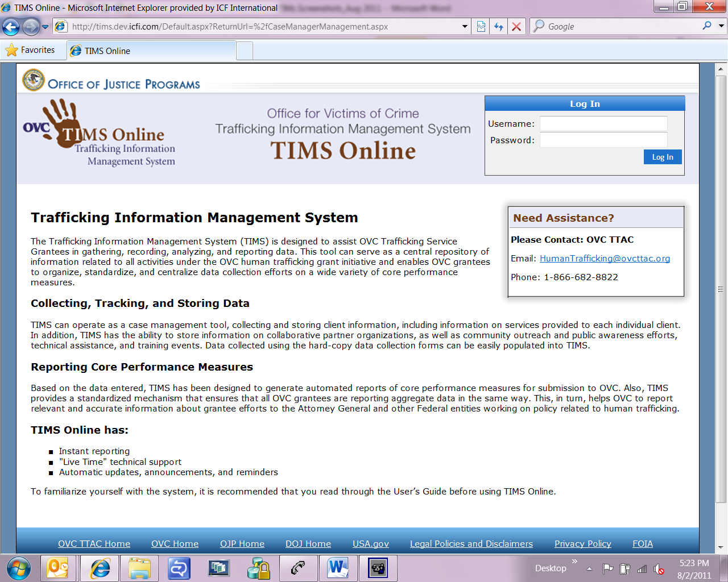Screen dimensions: 728x582
Task: Click the rotary telephone taskbar icon
Action: pyautogui.click(x=378, y=568)
